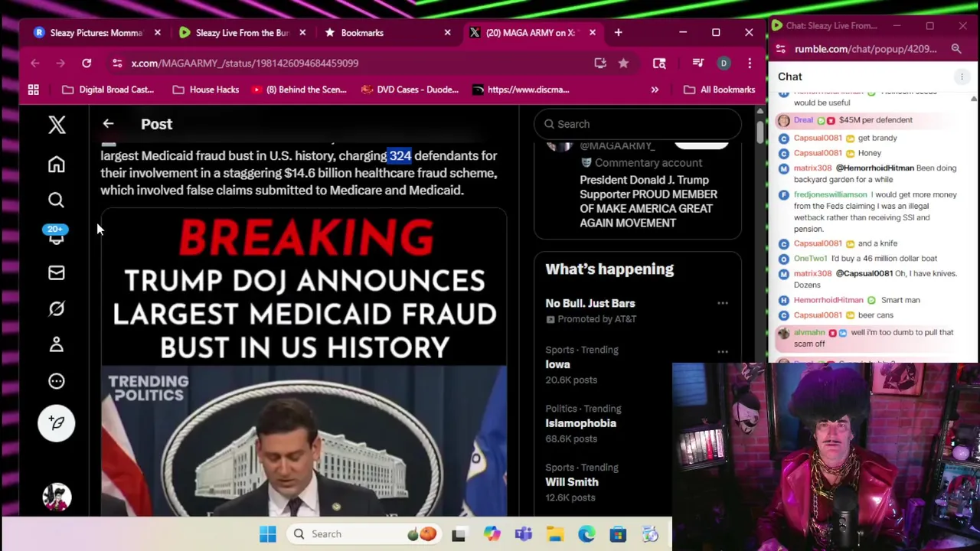The width and height of the screenshot is (980, 551).
Task: Open Chrome profile D avatar
Action: (724, 63)
